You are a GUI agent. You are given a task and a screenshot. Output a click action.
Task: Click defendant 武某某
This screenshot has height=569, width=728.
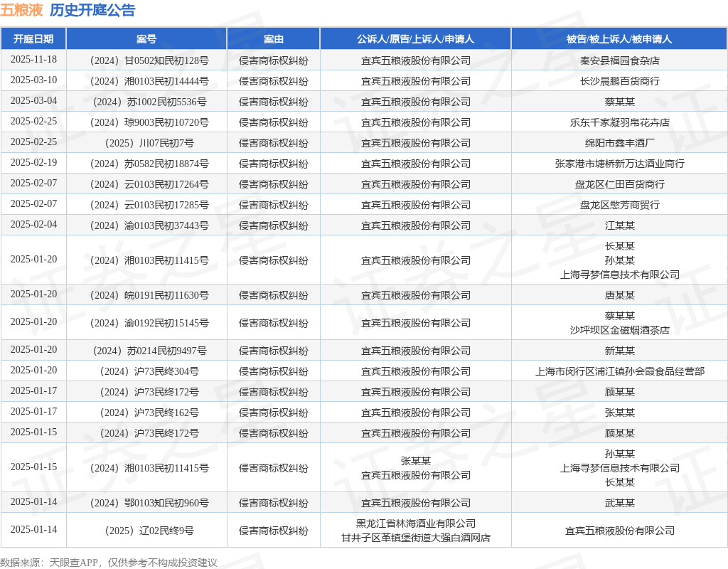(620, 503)
